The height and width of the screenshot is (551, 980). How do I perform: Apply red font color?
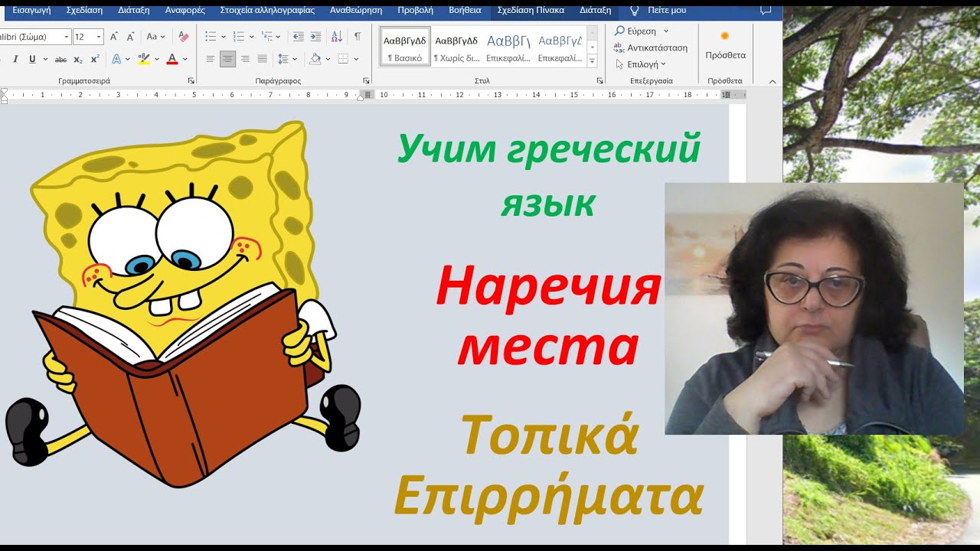(x=172, y=59)
